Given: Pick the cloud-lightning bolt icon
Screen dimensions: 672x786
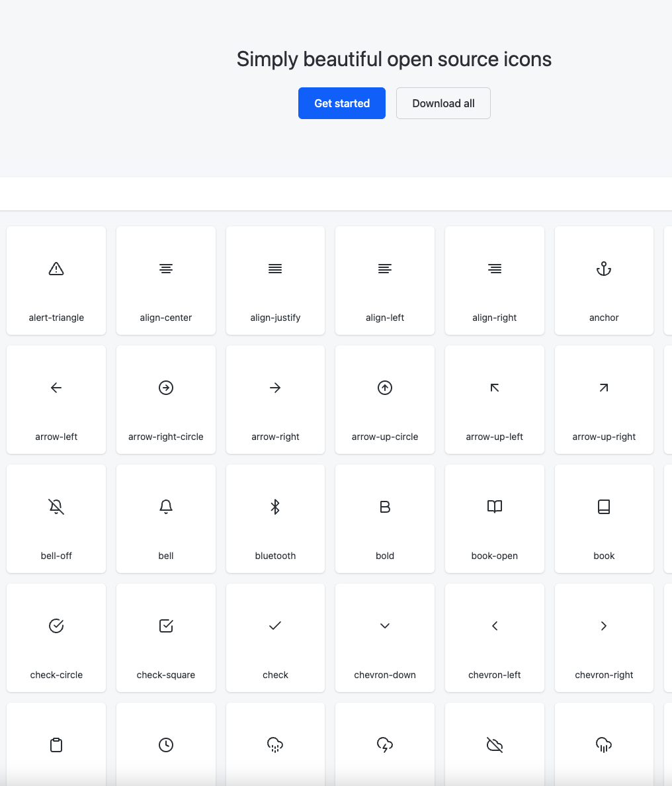Looking at the screenshot, I should pyautogui.click(x=385, y=745).
